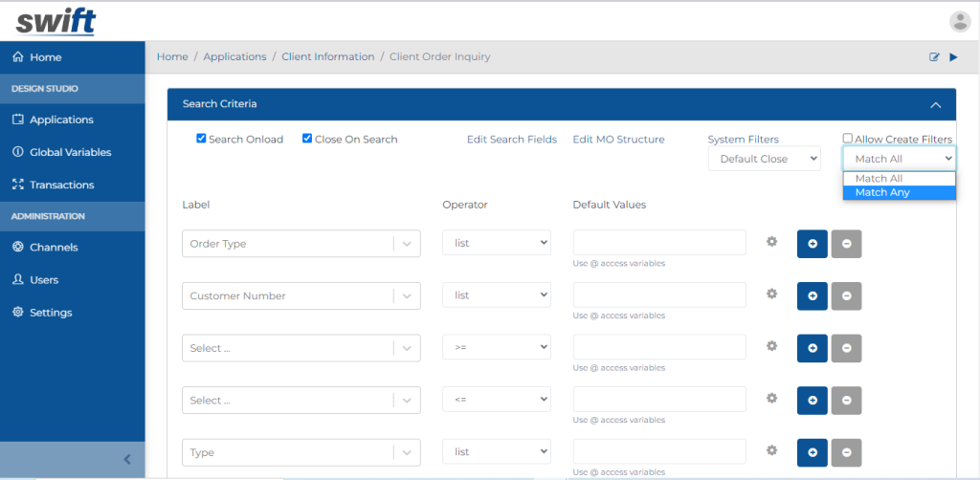Open gear settings for the Type row
This screenshot has width=980, height=480.
click(771, 450)
